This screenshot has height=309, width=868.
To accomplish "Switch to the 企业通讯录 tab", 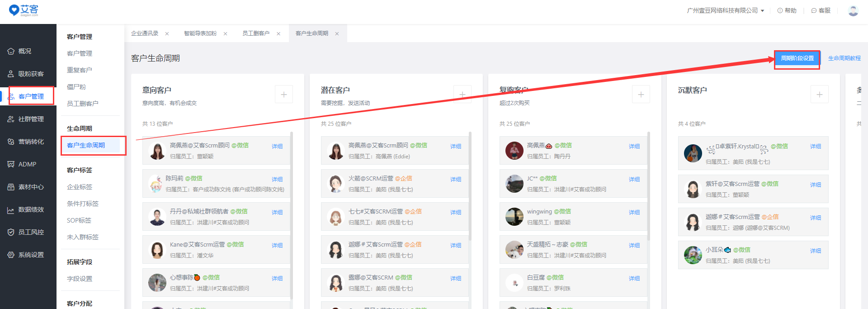I will point(145,33).
